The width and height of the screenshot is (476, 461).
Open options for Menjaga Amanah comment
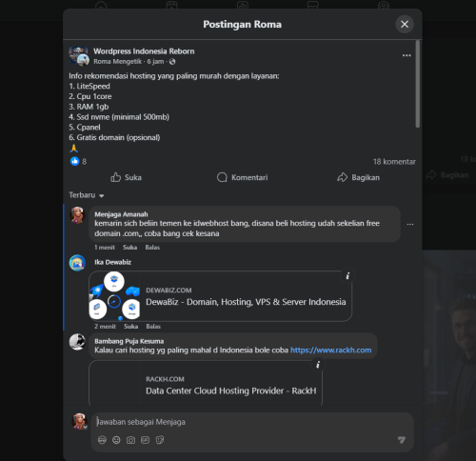[410, 224]
